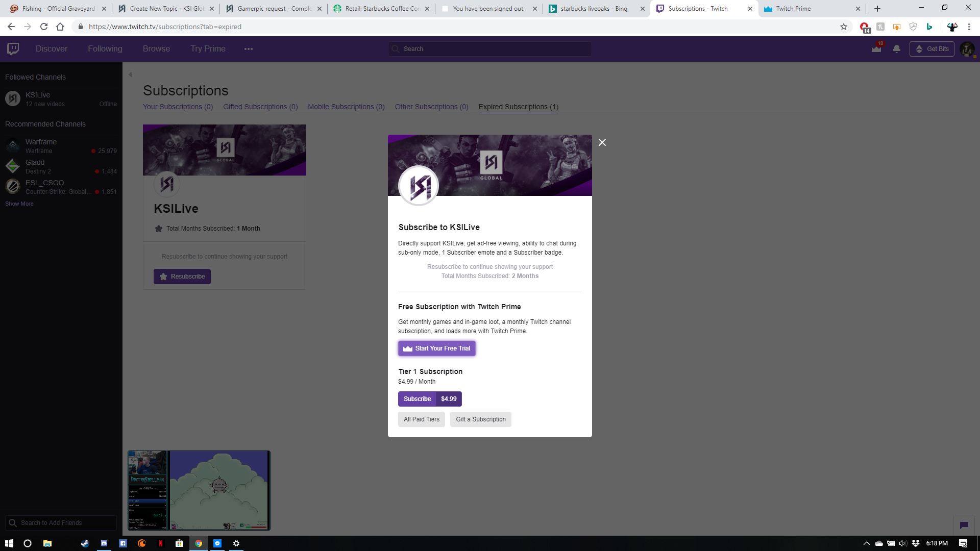Click the browser address bar URL
This screenshot has height=551, width=980.
165,27
